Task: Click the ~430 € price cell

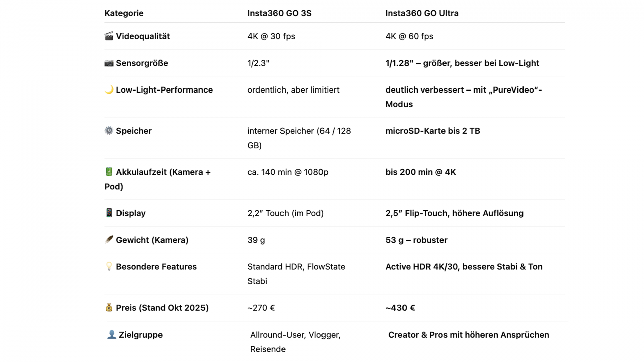Action: point(400,308)
